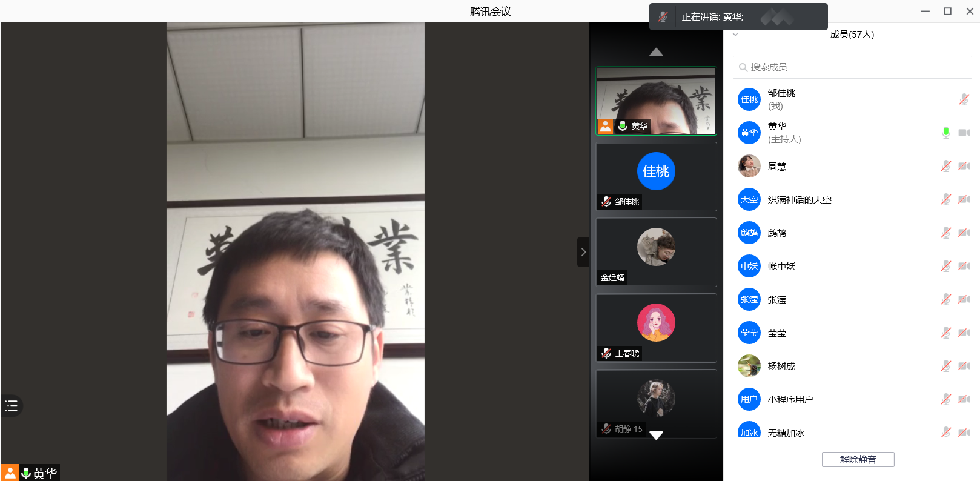
Task: Click muted microphone icon in speaking banner
Action: coord(663,17)
